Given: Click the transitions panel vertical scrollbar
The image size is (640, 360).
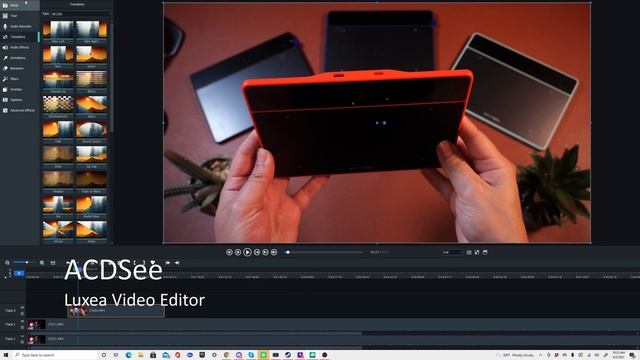Looking at the screenshot, I should [x=111, y=76].
